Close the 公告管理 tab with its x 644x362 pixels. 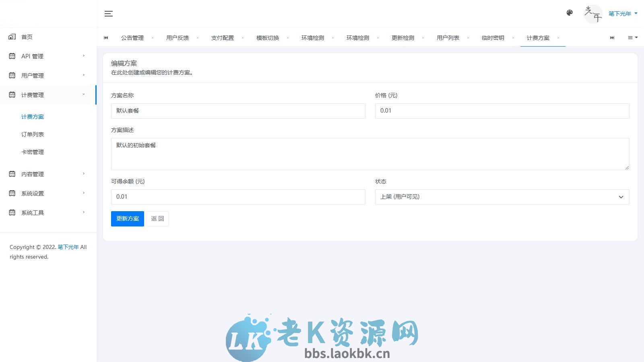point(153,38)
